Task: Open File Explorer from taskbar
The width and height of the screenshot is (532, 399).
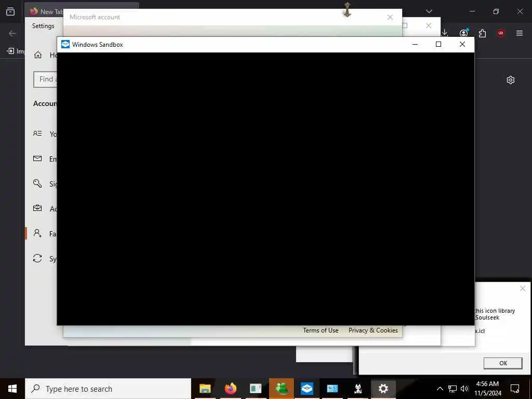Action: coord(205,389)
